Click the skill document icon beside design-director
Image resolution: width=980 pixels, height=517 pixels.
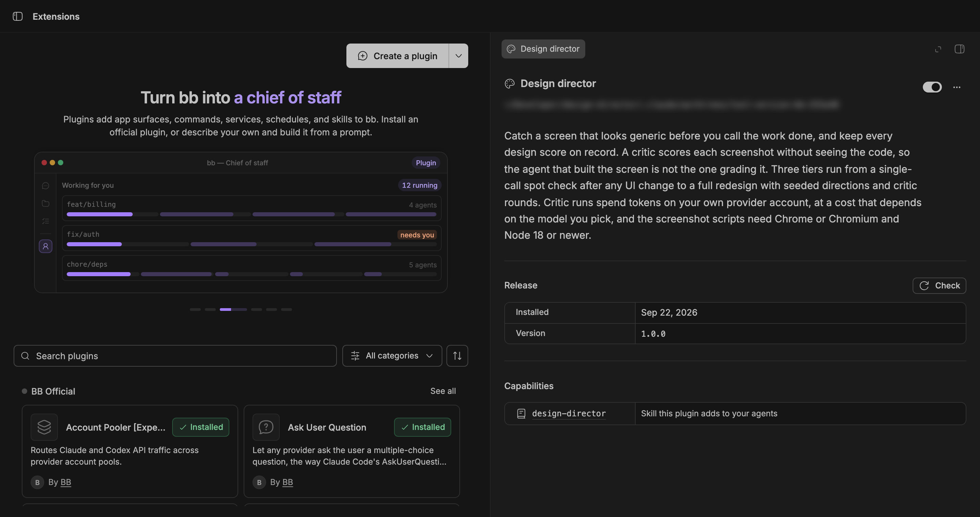(521, 414)
